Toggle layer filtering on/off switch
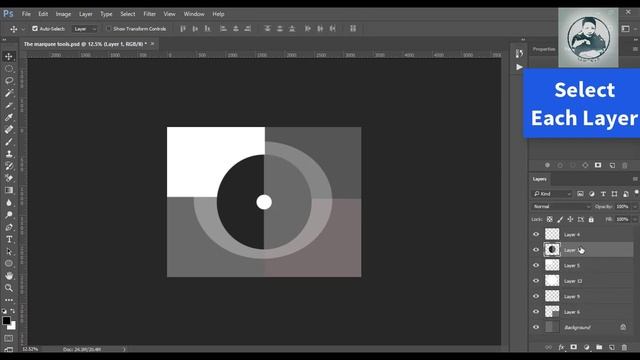This screenshot has height=360, width=640. pyautogui.click(x=636, y=193)
